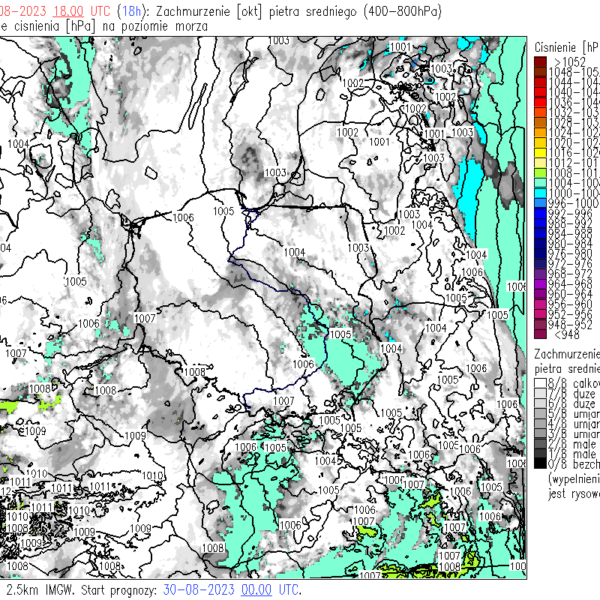Click the 4/8 moderate cloud legend box
Viewport: 600px width, 600px height.
[x=540, y=424]
